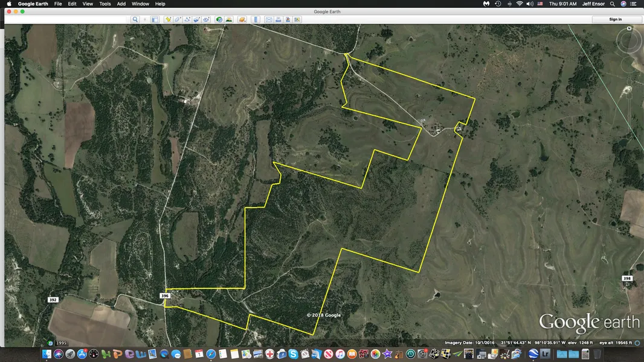Click the Save Image toolbar icon

coord(288,19)
